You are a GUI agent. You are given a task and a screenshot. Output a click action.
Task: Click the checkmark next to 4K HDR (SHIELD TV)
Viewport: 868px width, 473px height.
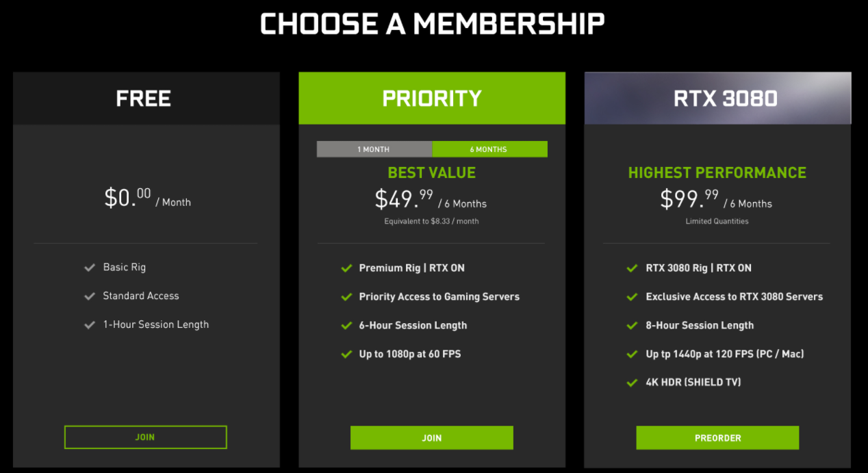pyautogui.click(x=633, y=383)
